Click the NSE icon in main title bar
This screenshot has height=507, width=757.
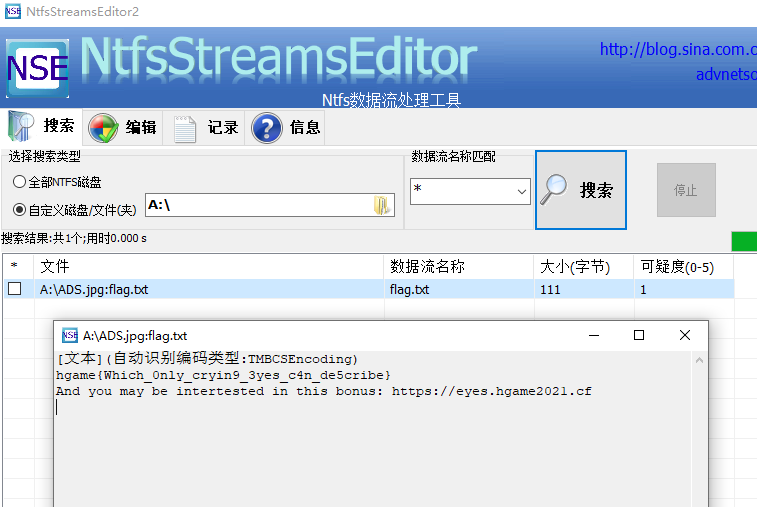(x=13, y=11)
